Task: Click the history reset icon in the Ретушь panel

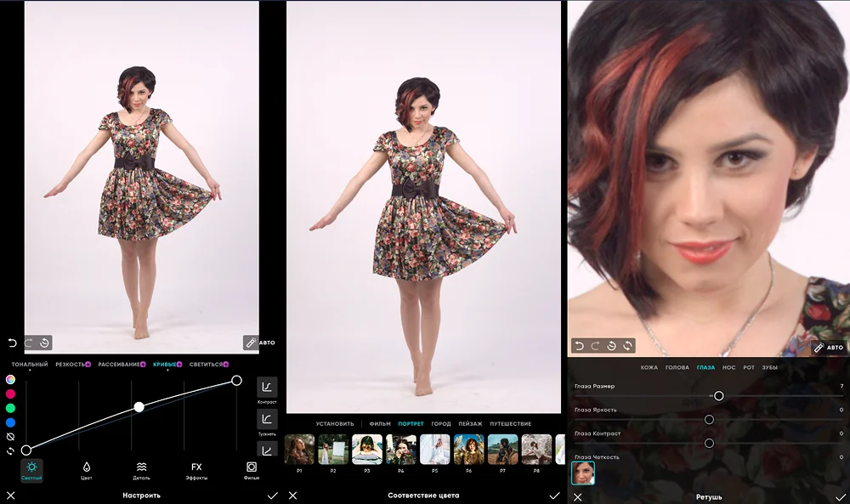Action: pyautogui.click(x=611, y=346)
